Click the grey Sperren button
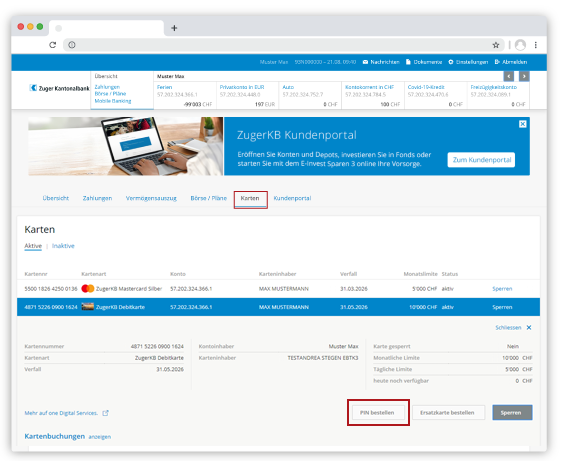 512,413
